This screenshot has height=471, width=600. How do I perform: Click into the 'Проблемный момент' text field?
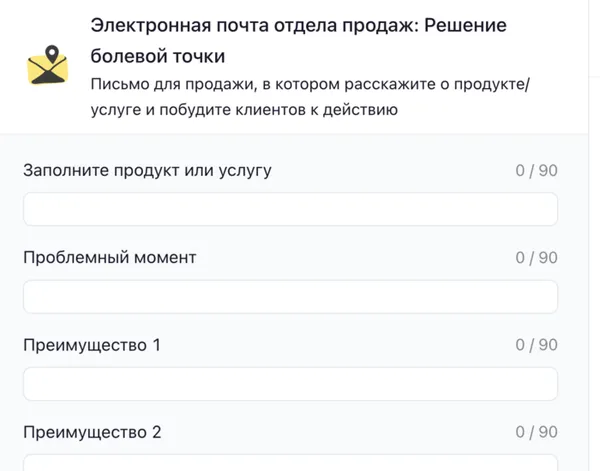click(x=290, y=297)
